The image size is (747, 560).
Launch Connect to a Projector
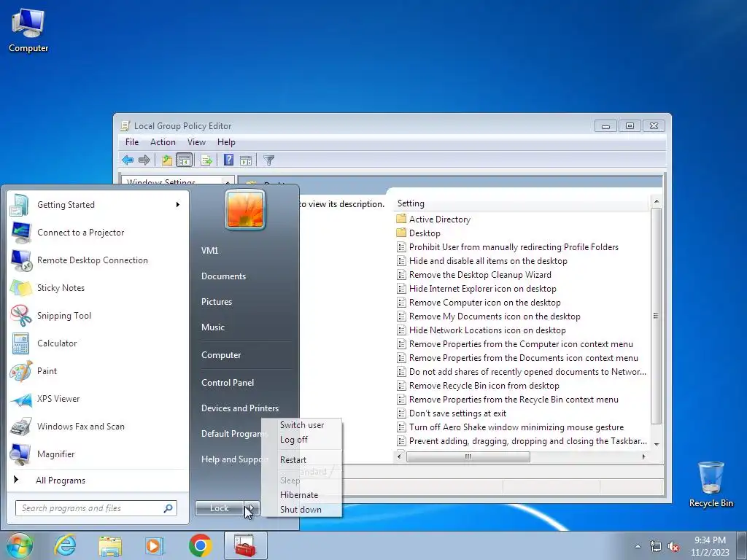[98, 233]
